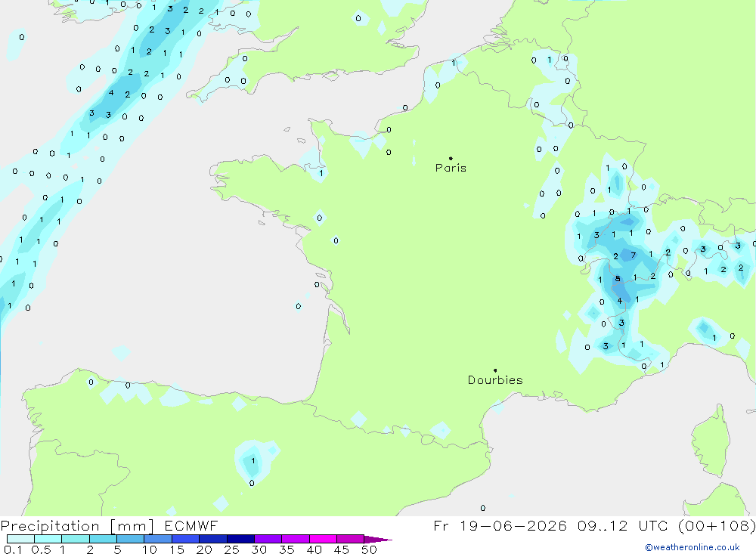Click the precipitation value '8' on the map
Viewport: 756px width, 554px height.
[x=618, y=279]
